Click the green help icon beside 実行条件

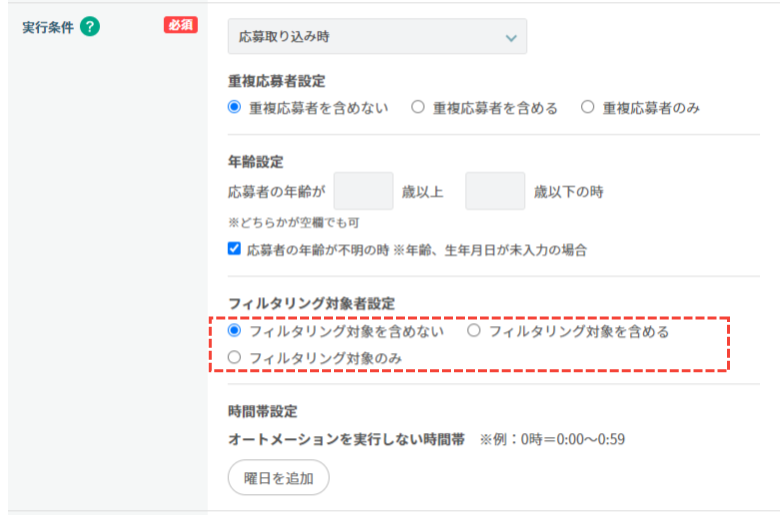(90, 27)
